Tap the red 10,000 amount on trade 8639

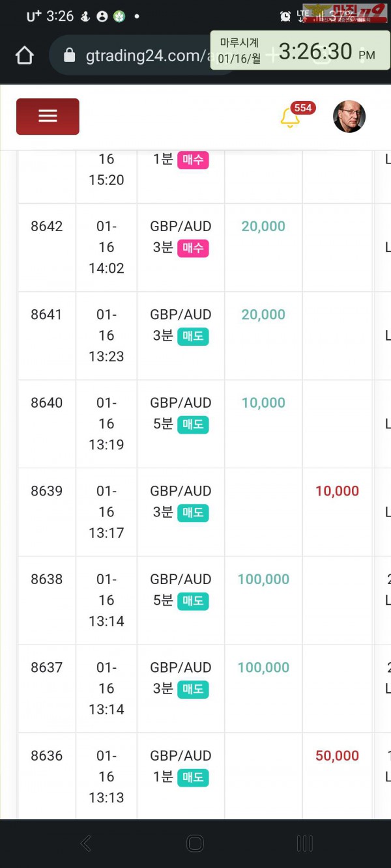(337, 492)
